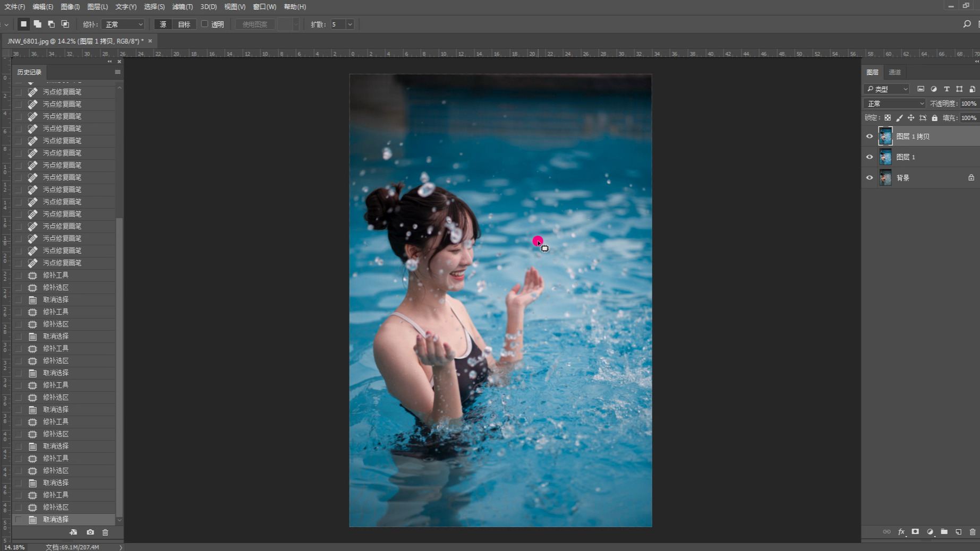Image resolution: width=980 pixels, height=551 pixels.
Task: Open the 扩散 value dropdown arrow
Action: click(350, 24)
